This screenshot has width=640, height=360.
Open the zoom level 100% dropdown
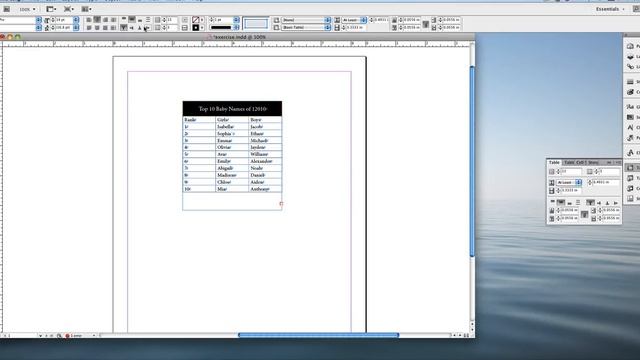27,9
